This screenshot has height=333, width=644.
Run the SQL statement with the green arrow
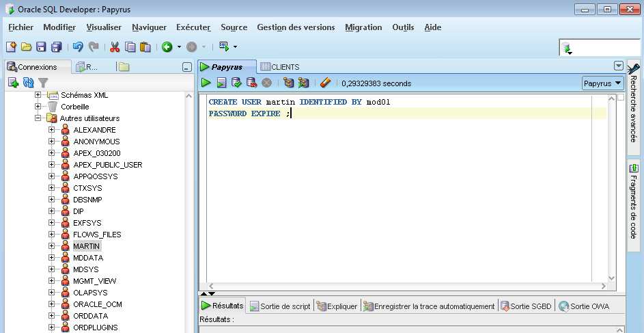click(206, 83)
